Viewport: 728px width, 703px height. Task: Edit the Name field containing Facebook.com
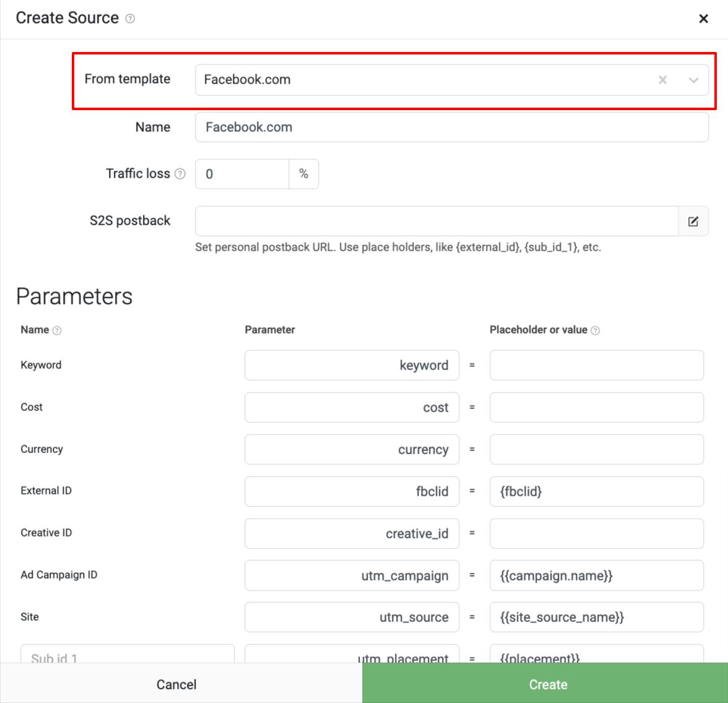[x=452, y=127]
